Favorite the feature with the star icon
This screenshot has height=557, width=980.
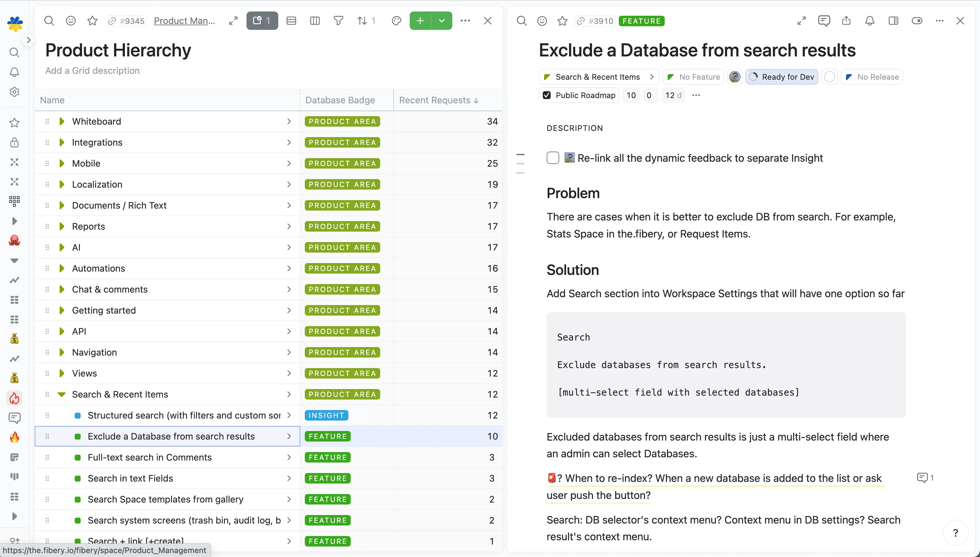pyautogui.click(x=562, y=21)
